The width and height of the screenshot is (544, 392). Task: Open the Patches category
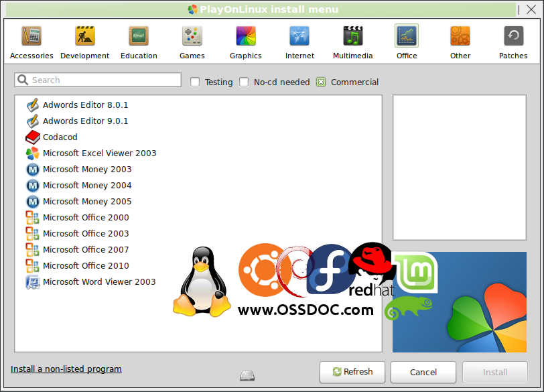pyautogui.click(x=513, y=42)
